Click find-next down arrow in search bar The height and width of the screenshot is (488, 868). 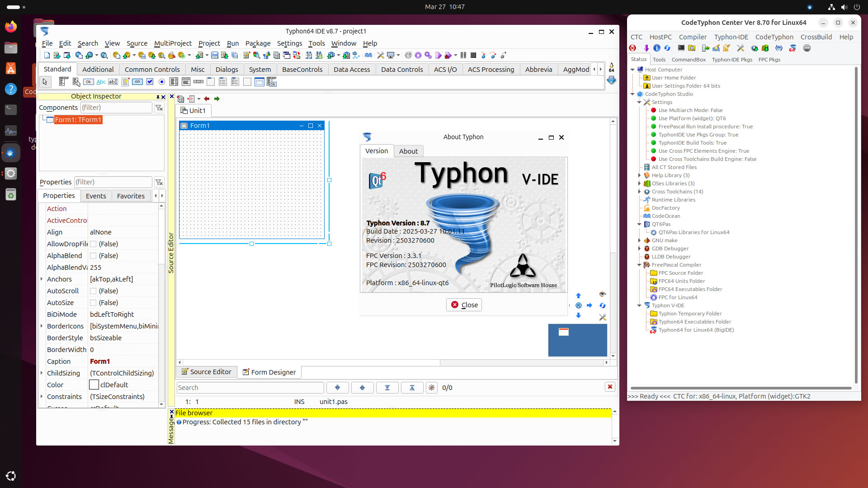click(x=337, y=388)
